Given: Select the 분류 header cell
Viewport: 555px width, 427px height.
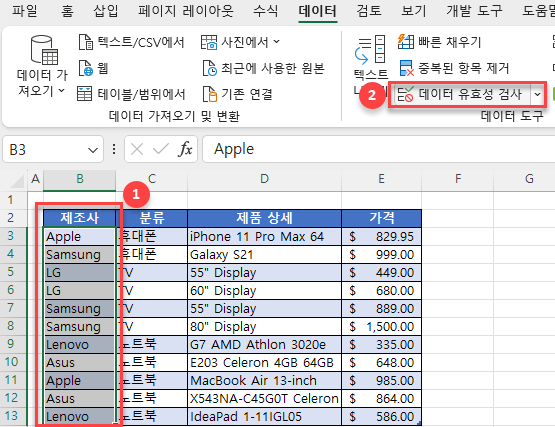Looking at the screenshot, I should 152,218.
